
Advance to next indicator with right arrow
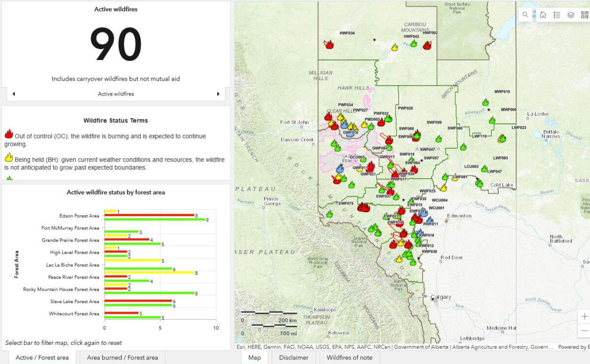(x=218, y=94)
